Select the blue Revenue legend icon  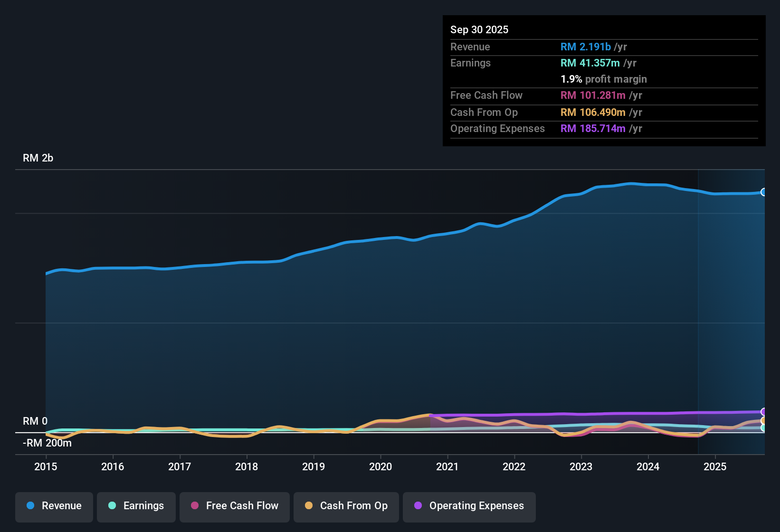[x=30, y=506]
